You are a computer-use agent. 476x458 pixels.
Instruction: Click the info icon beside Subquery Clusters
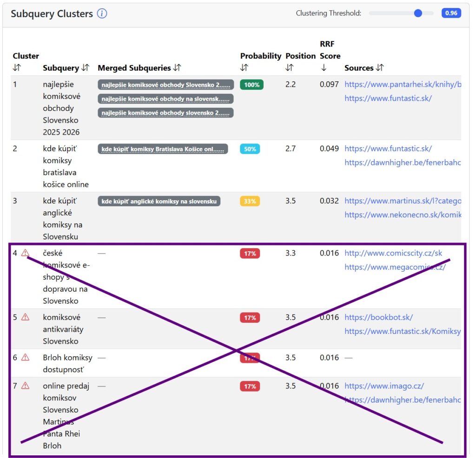click(102, 13)
